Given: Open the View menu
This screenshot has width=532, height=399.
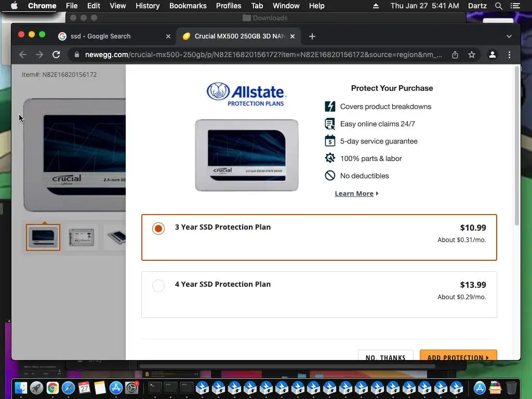Looking at the screenshot, I should pos(118,6).
